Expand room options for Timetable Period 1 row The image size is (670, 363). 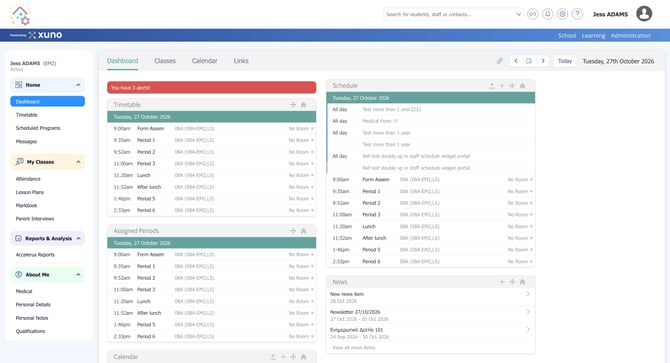point(312,140)
